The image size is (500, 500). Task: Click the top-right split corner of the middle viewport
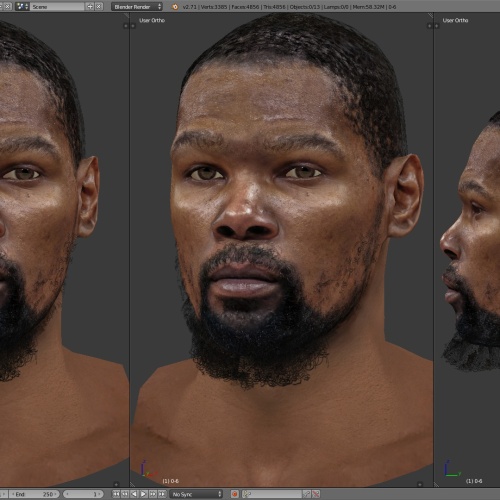tap(430, 15)
